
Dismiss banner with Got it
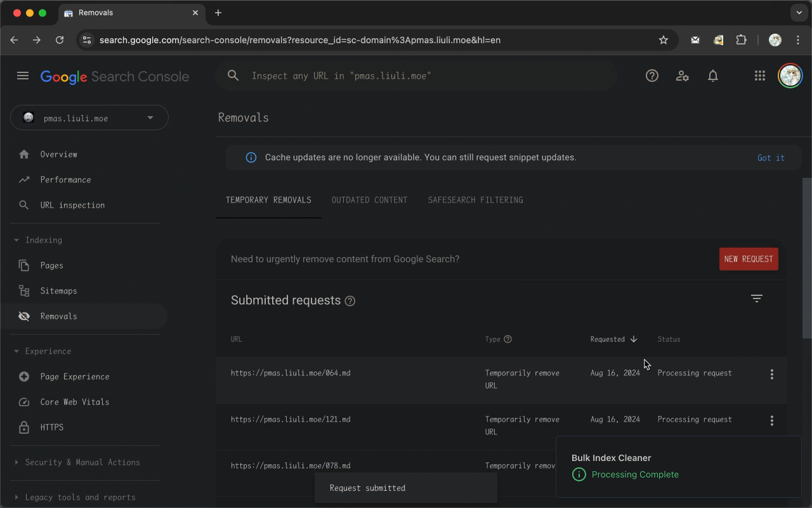coord(771,157)
